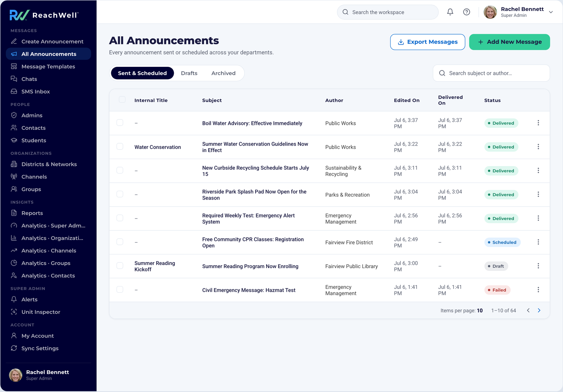Open row actions for Civil Emergency Hazmat Test

point(538,290)
